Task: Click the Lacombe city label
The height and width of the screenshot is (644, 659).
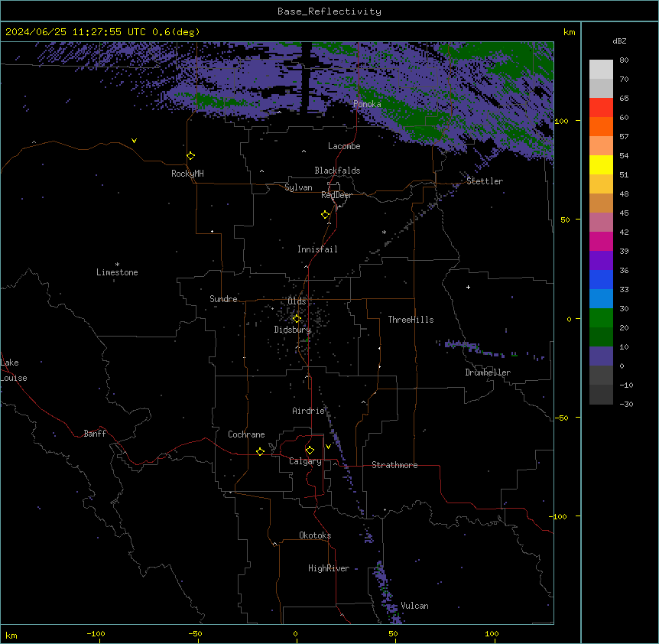Action: click(x=344, y=146)
